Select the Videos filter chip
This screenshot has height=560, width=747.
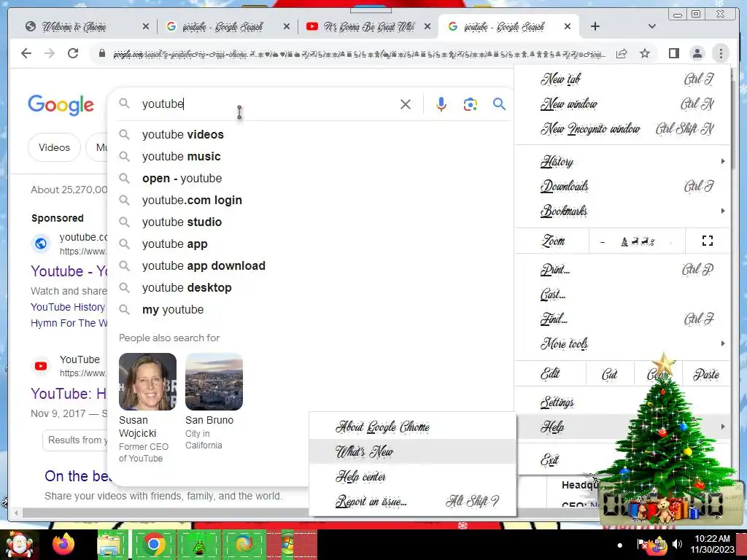click(54, 147)
